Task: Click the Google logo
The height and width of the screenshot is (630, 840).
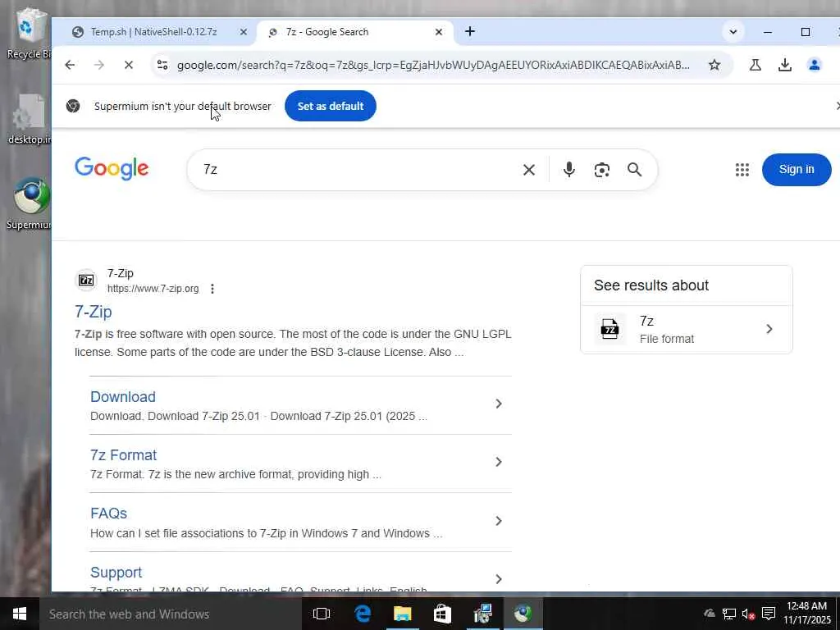Action: pyautogui.click(x=112, y=169)
